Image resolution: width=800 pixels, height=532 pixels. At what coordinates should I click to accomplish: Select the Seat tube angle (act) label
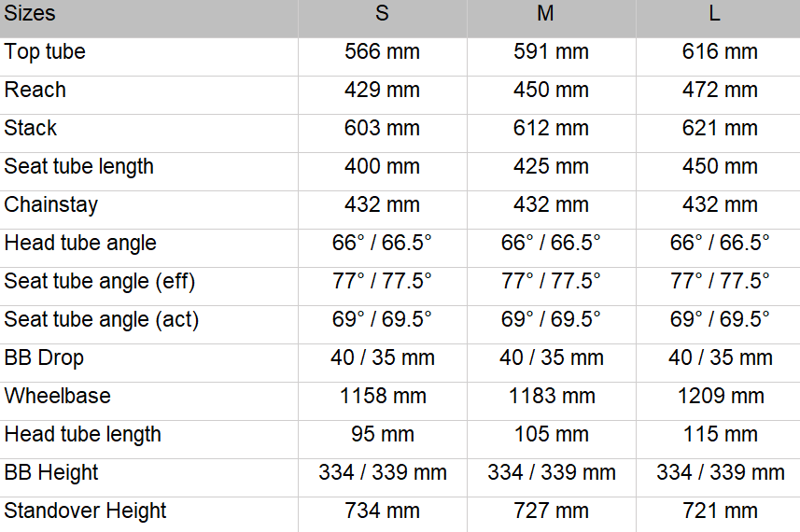point(102,320)
